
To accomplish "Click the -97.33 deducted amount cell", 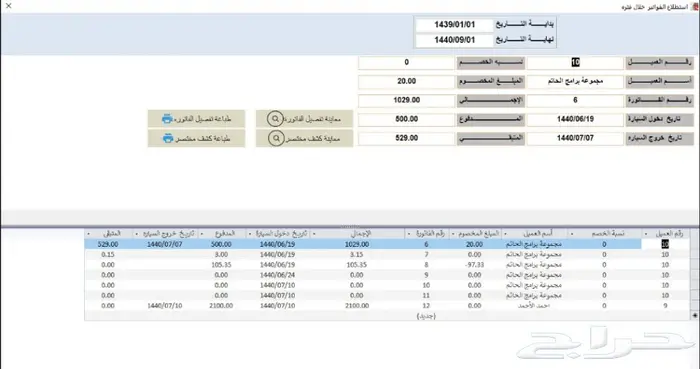I will click(x=474, y=265).
